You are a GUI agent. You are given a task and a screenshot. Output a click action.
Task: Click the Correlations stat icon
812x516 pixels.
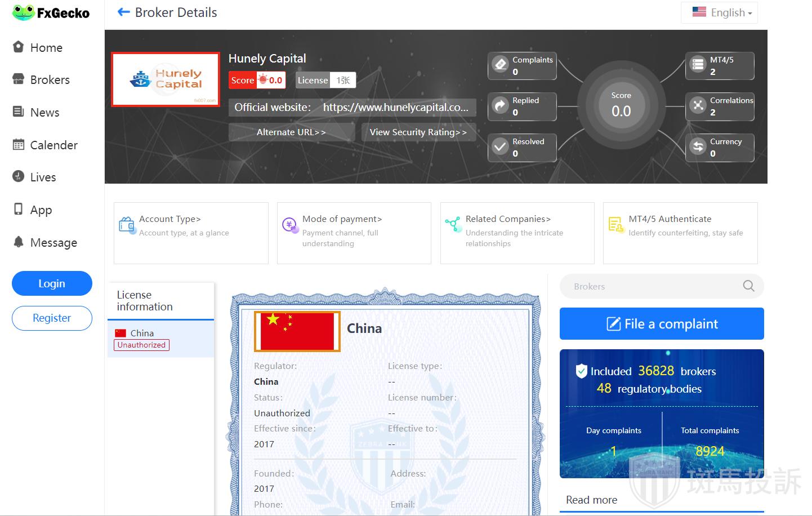click(698, 106)
